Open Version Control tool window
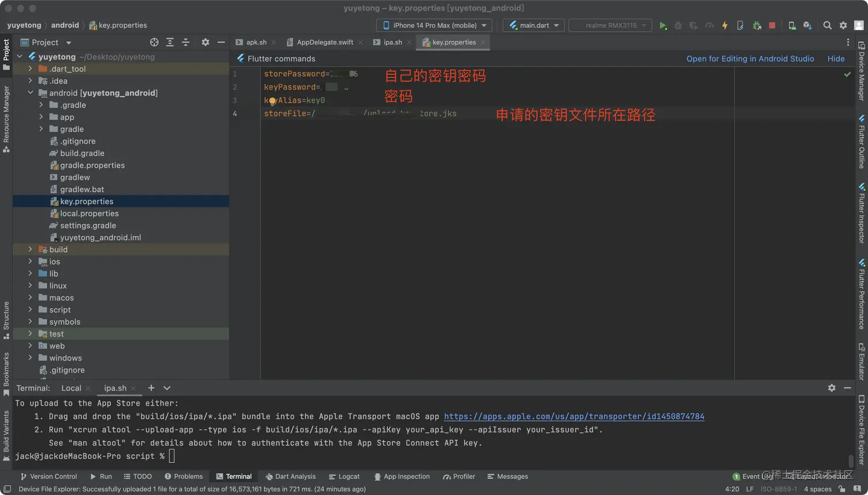The width and height of the screenshot is (868, 495). point(48,477)
